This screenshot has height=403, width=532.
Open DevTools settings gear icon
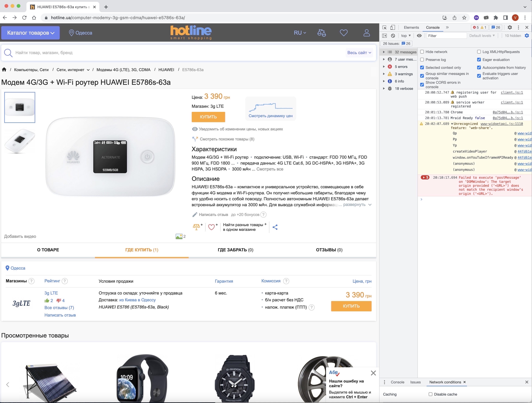(510, 27)
